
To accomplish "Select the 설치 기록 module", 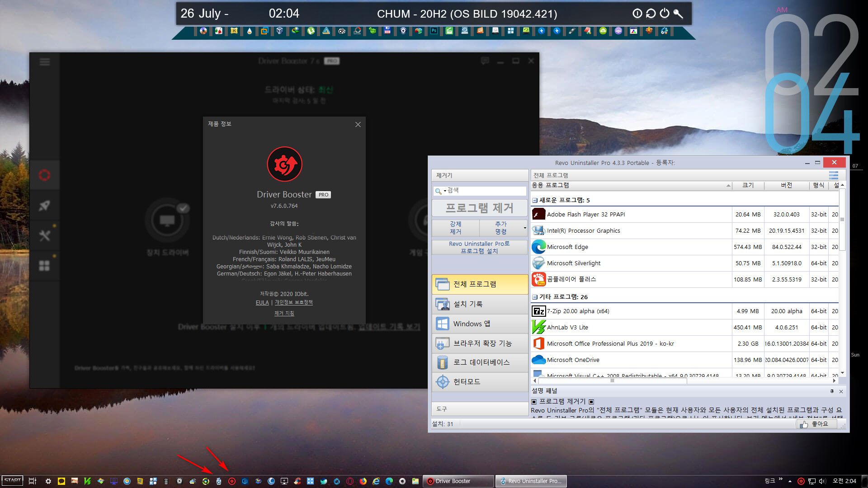I will pyautogui.click(x=480, y=304).
